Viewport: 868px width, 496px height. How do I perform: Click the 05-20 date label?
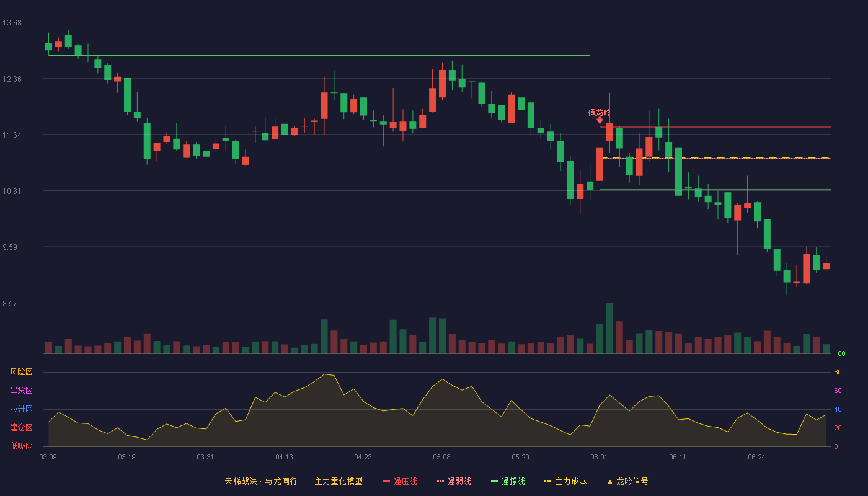520,457
